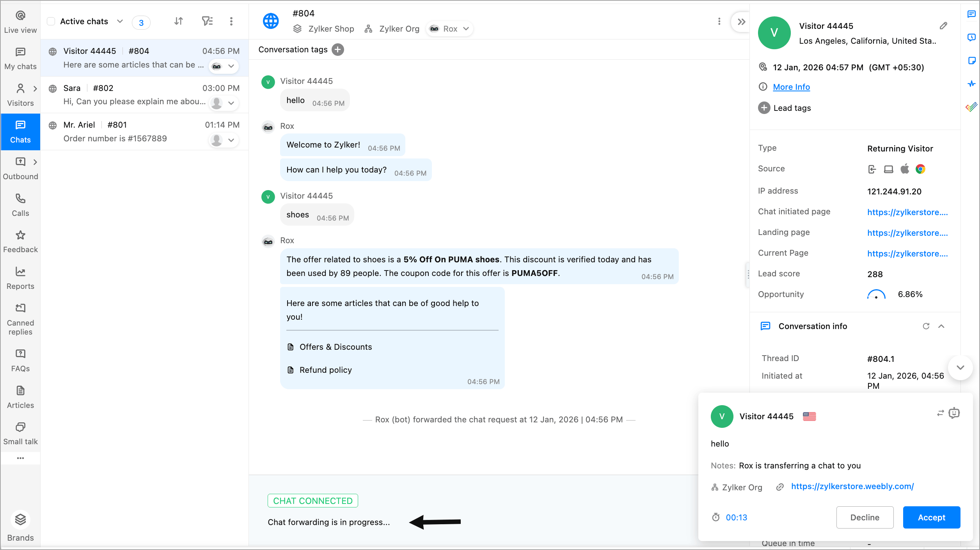Open the More Info link
The image size is (980, 550).
pos(791,87)
